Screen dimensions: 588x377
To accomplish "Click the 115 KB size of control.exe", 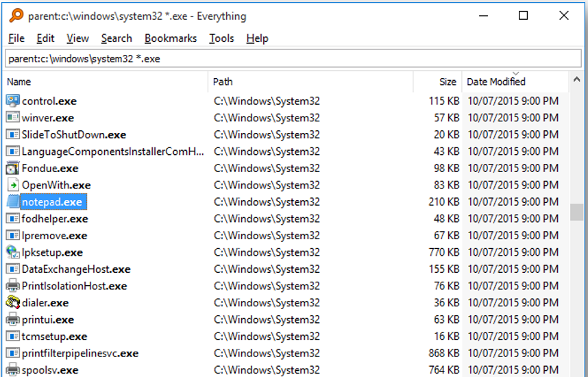I will (444, 101).
